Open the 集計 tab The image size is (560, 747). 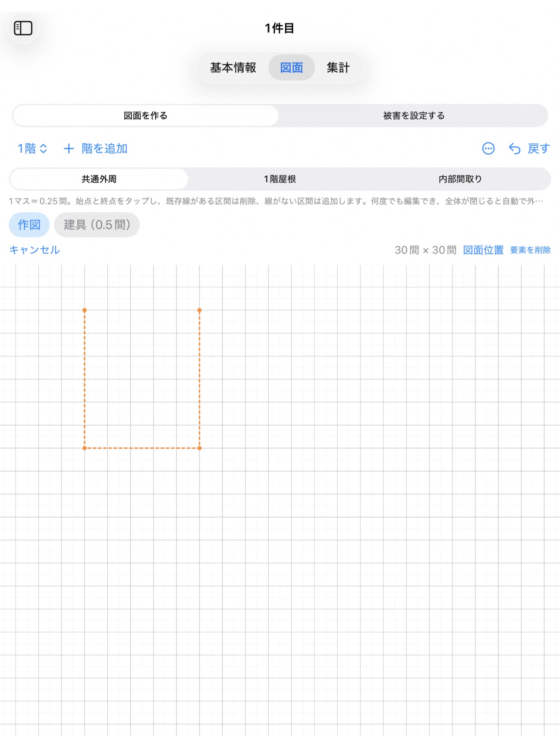338,68
